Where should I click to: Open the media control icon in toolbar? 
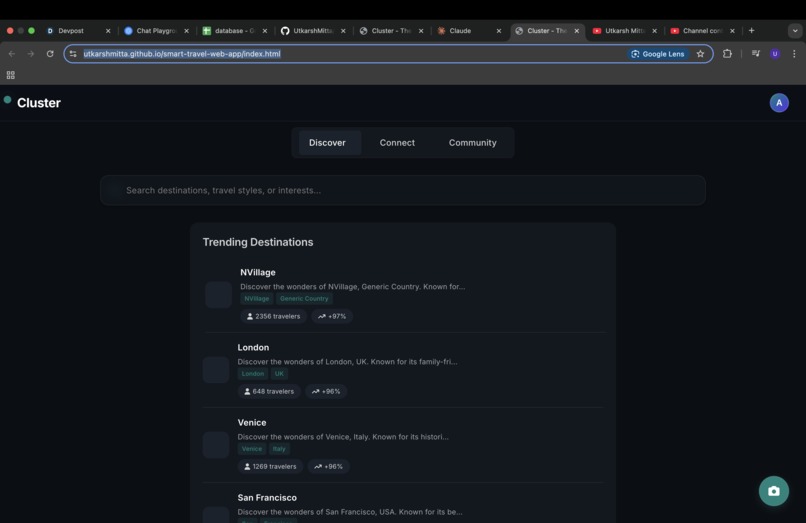pos(756,53)
